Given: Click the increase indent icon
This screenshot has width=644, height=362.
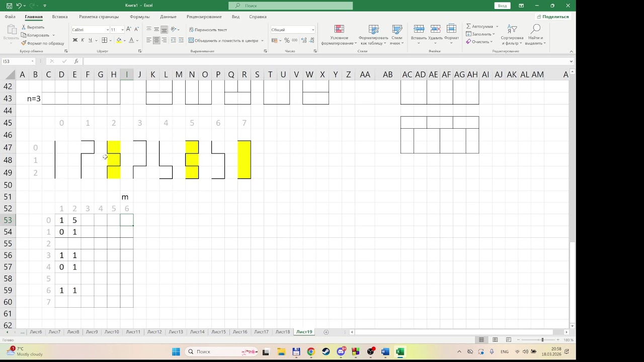Looking at the screenshot, I should coord(181,40).
